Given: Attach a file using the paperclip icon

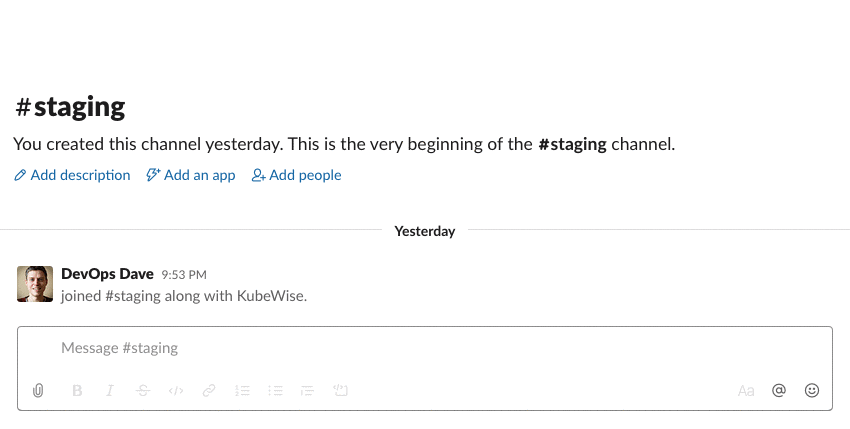Looking at the screenshot, I should [x=37, y=390].
